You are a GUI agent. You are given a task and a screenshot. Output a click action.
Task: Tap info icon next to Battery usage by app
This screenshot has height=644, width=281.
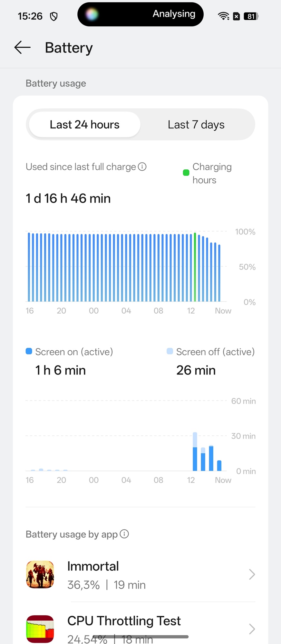[124, 534]
